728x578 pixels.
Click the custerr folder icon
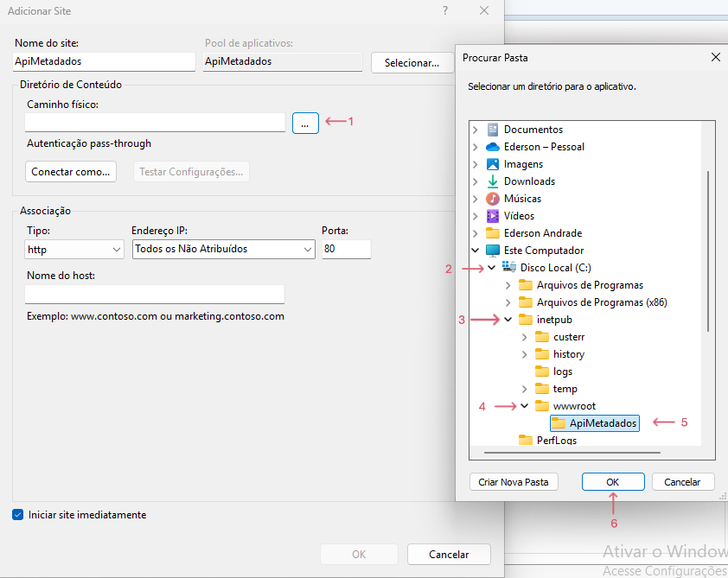click(x=542, y=337)
